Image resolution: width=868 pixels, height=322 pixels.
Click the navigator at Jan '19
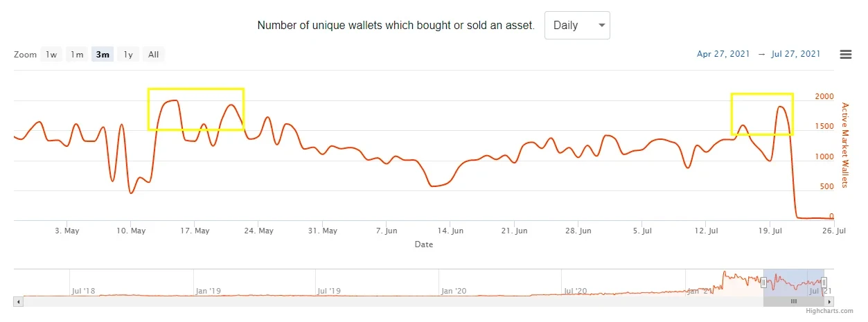208,291
